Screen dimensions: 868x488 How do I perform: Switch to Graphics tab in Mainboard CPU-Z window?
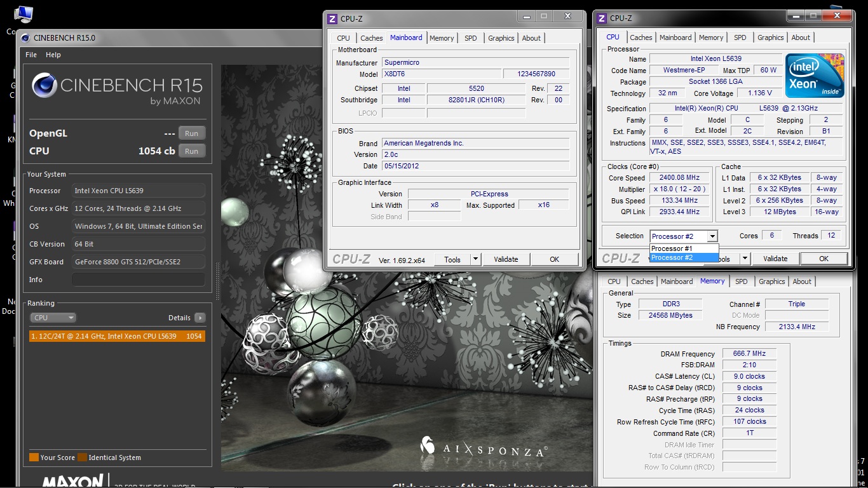tap(501, 38)
